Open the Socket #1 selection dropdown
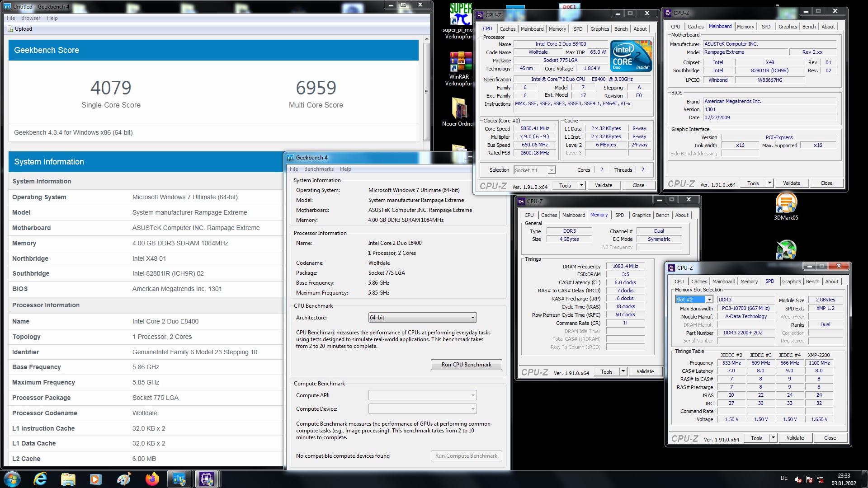The height and width of the screenshot is (488, 868). click(x=534, y=170)
